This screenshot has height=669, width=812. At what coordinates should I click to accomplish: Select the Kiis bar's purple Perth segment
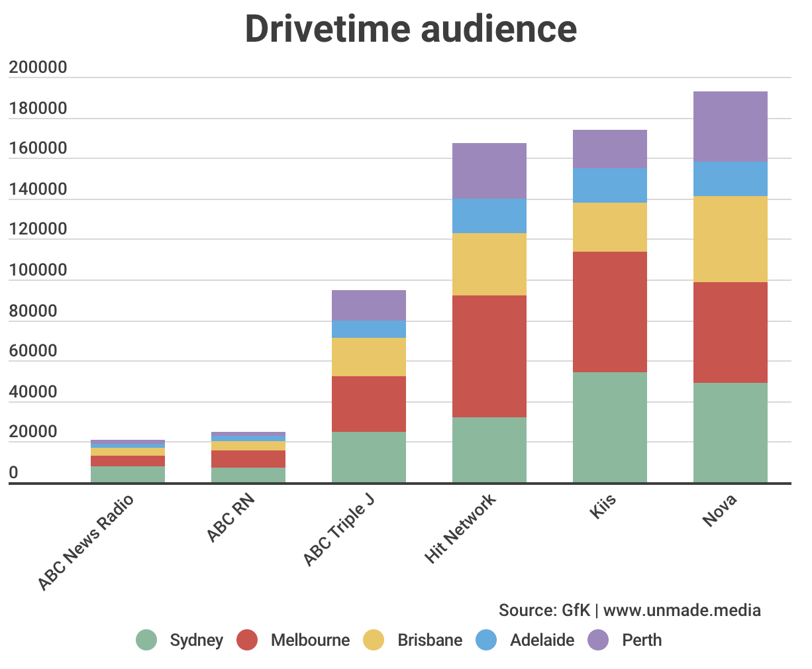click(x=610, y=149)
